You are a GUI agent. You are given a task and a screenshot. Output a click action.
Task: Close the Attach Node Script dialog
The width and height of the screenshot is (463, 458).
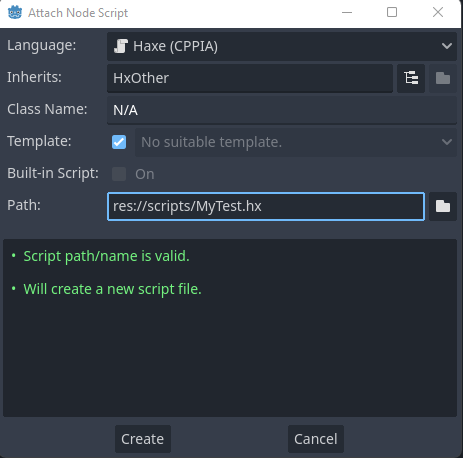[x=438, y=12]
